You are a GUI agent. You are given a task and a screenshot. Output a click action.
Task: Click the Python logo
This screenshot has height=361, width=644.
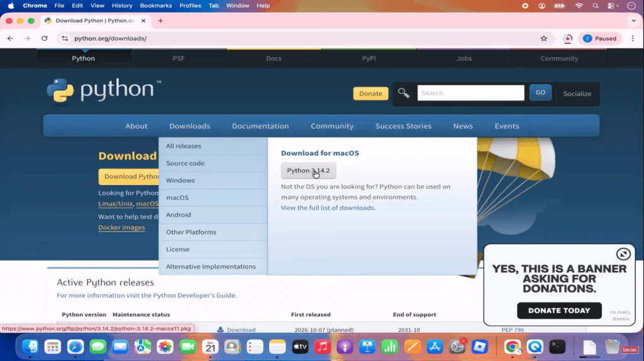(104, 90)
